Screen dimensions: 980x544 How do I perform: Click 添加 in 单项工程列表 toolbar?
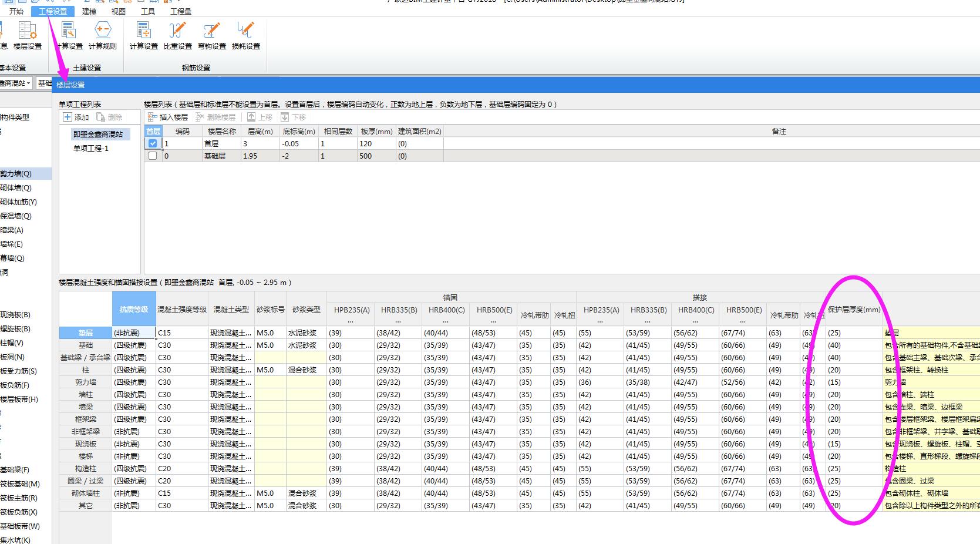(76, 117)
